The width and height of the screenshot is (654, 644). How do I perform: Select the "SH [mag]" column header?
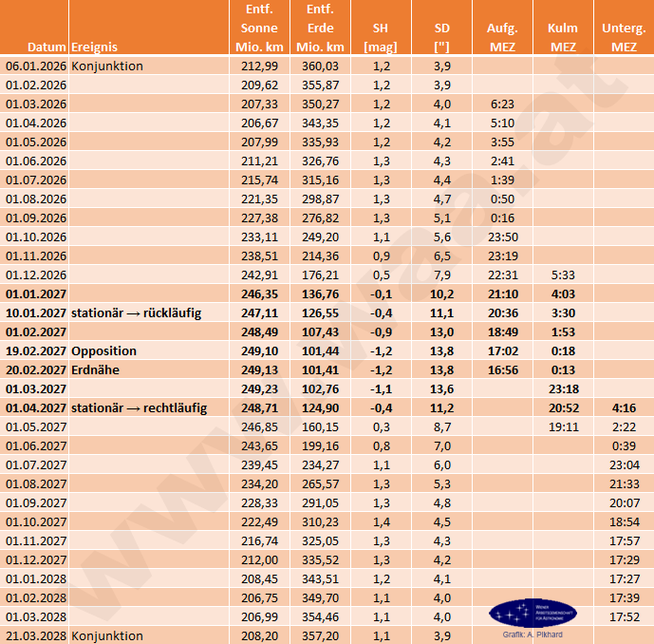click(x=381, y=37)
